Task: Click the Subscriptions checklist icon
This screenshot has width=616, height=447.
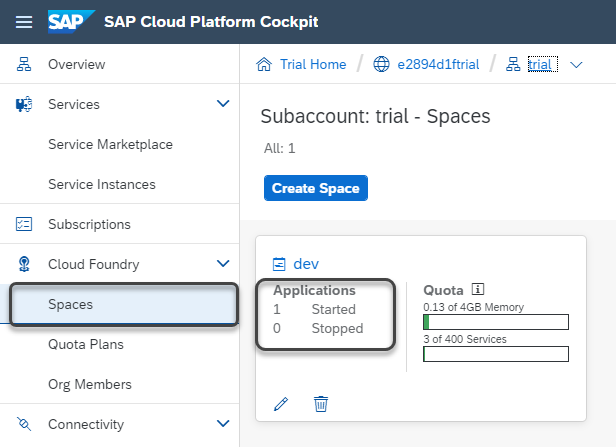Action: (24, 224)
